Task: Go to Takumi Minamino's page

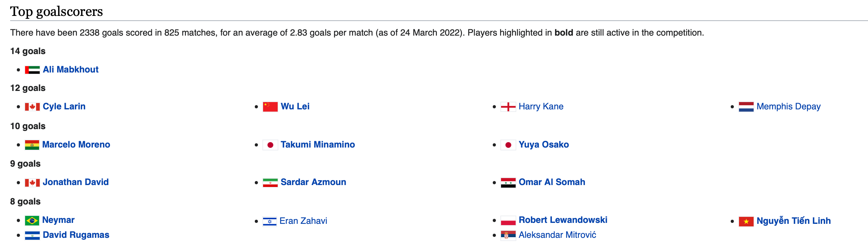Action: [x=317, y=144]
